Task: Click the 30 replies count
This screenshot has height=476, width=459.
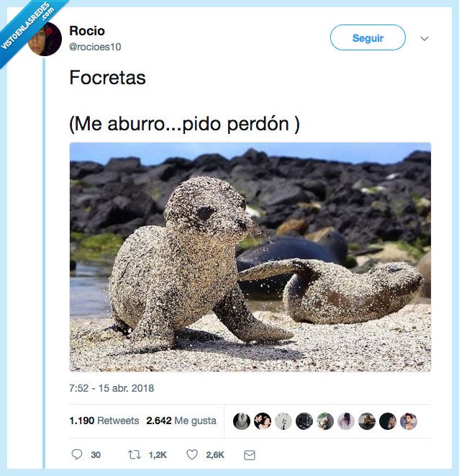Action: [x=96, y=454]
